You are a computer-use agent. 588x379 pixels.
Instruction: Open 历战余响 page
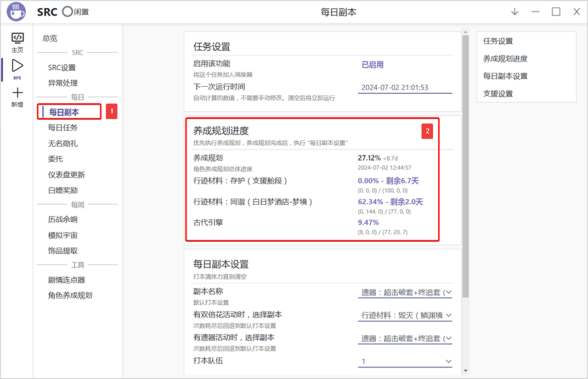point(63,219)
